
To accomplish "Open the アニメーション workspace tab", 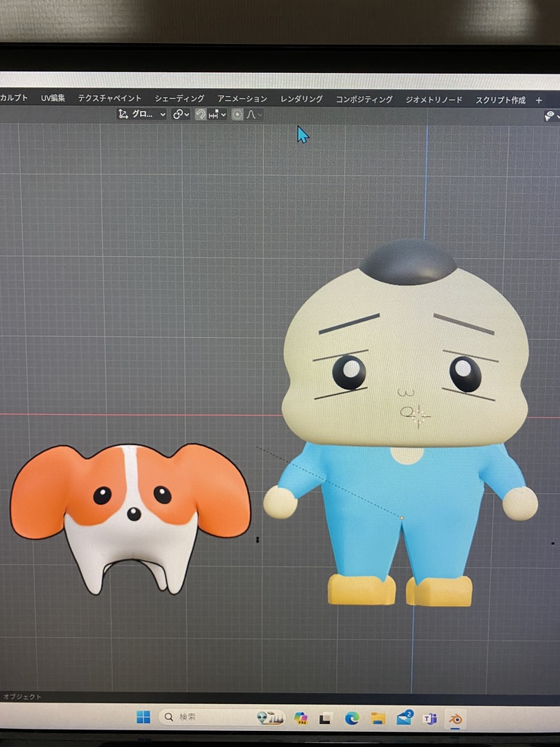I will pos(242,98).
